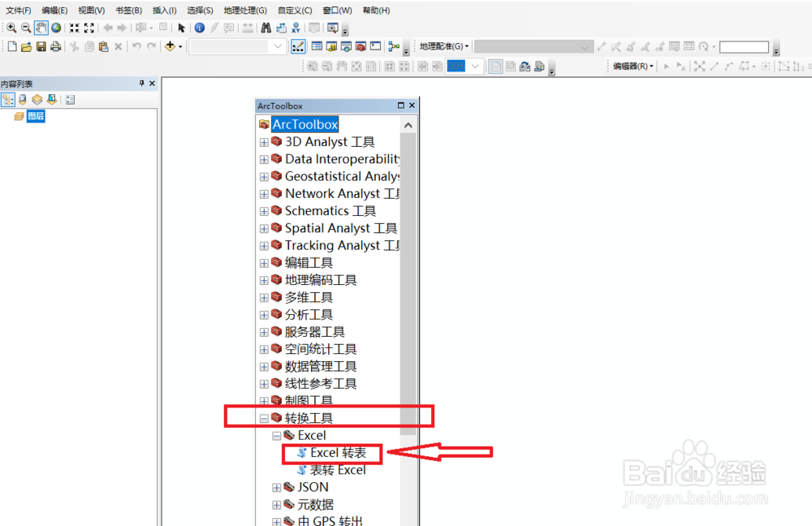Select the 表转 Excel tool
Image resolution: width=812 pixels, height=526 pixels.
[x=338, y=470]
